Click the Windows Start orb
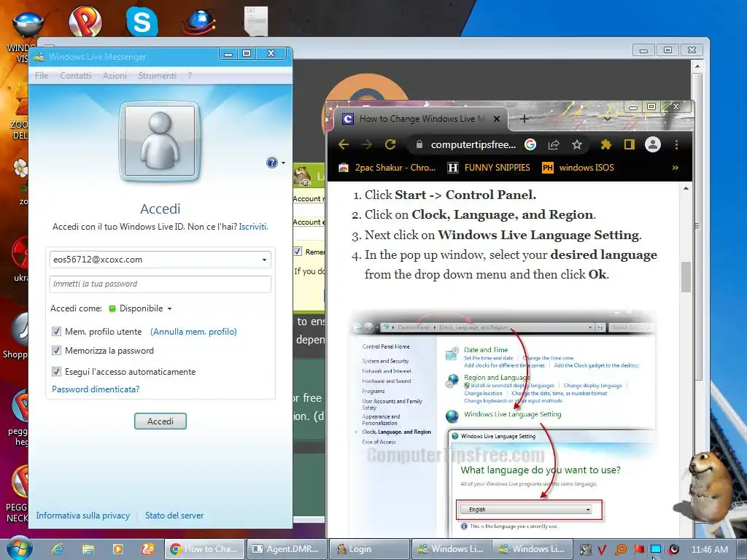 pos(19,548)
